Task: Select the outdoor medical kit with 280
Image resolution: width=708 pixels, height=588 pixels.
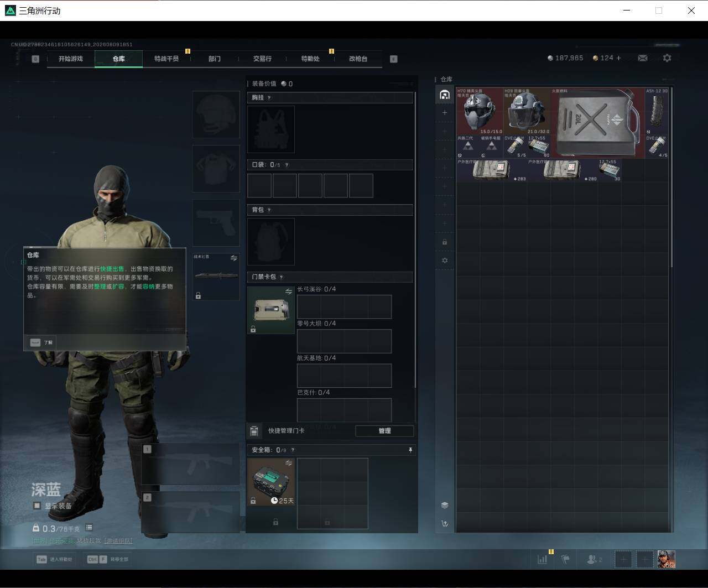Action: tap(562, 170)
